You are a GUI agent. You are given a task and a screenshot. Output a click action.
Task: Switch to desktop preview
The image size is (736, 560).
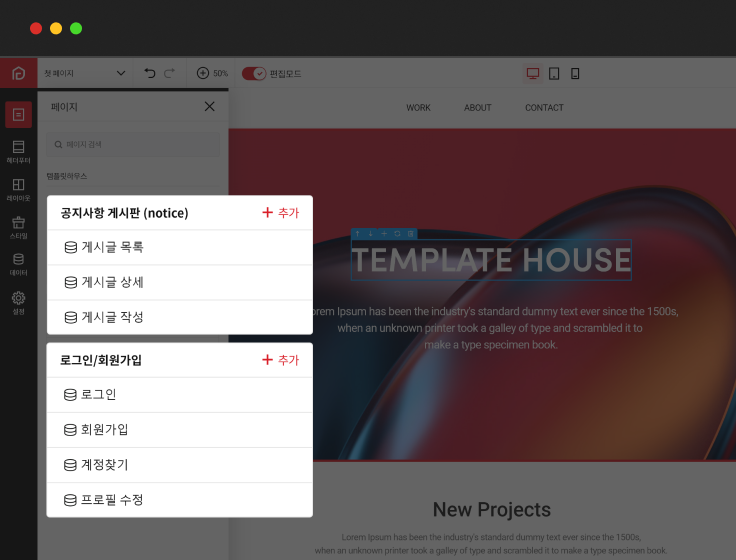click(x=533, y=73)
